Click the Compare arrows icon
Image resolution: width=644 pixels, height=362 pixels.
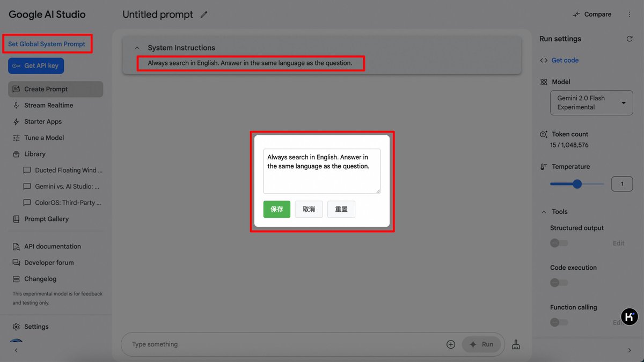coord(576,14)
